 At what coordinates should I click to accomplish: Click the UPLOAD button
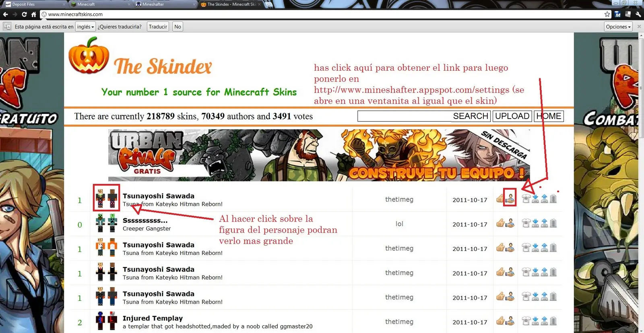click(512, 116)
